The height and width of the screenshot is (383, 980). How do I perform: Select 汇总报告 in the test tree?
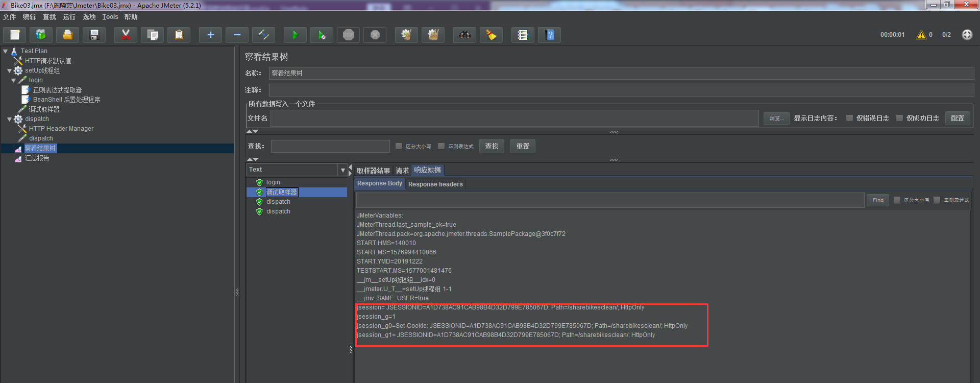pos(37,158)
